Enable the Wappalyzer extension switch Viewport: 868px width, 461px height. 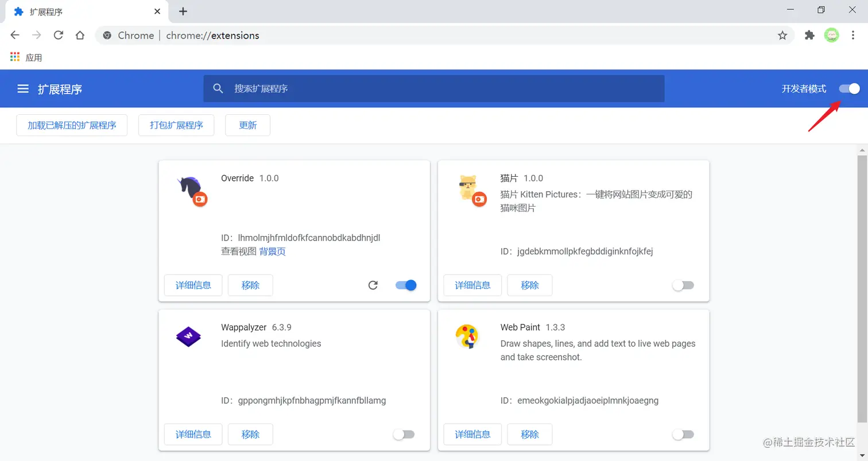point(404,435)
